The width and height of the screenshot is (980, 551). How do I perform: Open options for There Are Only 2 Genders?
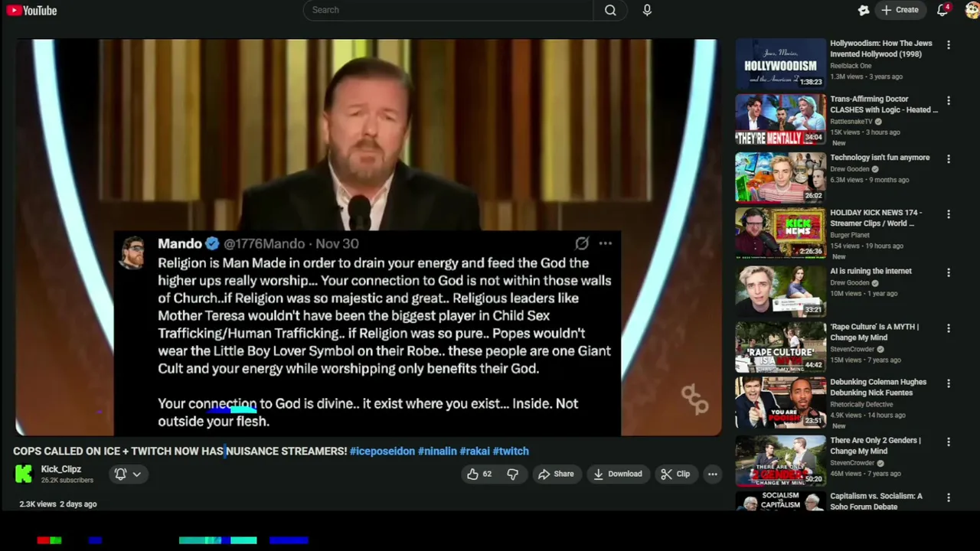click(x=949, y=442)
